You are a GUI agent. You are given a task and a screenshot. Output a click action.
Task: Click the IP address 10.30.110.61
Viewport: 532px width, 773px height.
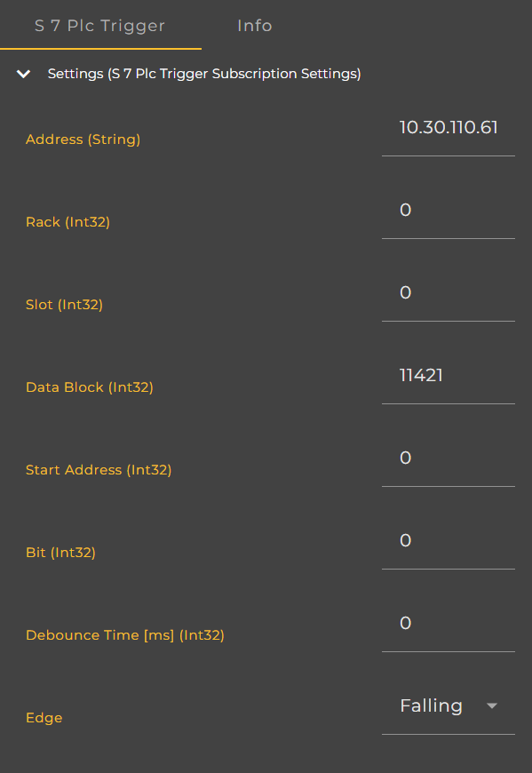point(449,127)
